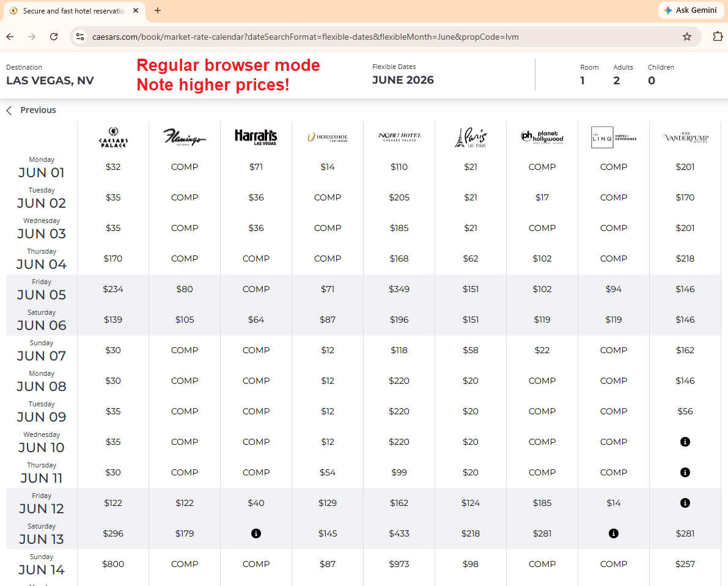Change the Adults count value
The width and height of the screenshot is (728, 586).
[x=616, y=80]
